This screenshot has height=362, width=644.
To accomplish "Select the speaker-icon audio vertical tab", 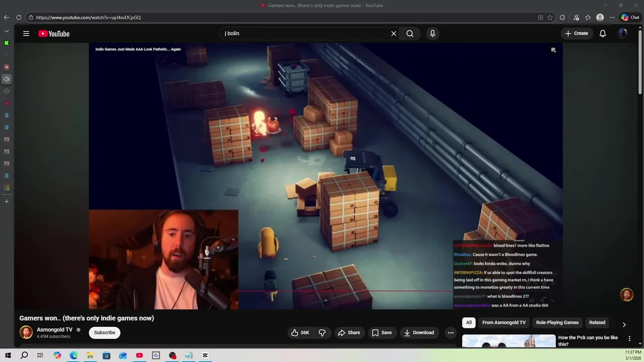I will click(x=7, y=79).
